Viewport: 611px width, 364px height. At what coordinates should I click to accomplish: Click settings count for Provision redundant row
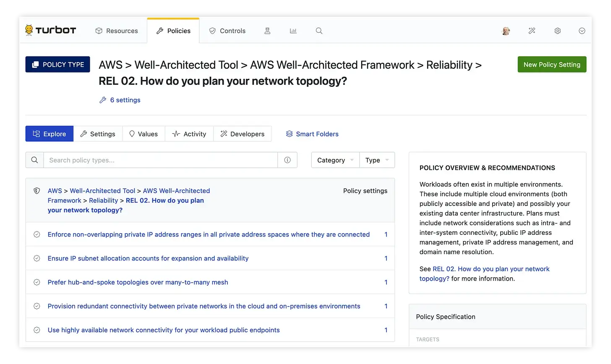pos(386,306)
